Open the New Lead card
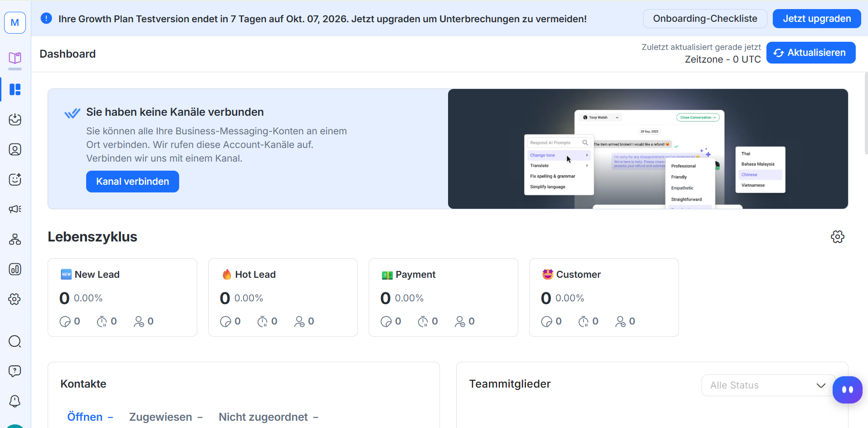This screenshot has width=868, height=428. click(122, 298)
